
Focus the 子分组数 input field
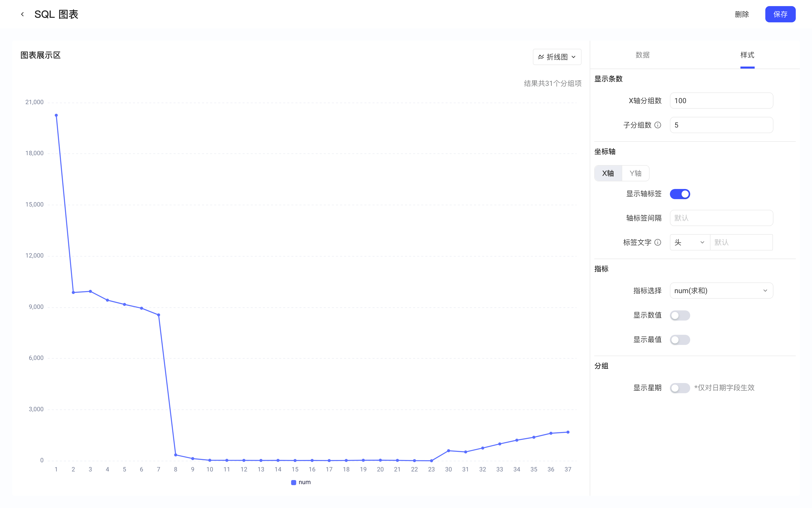(x=721, y=125)
